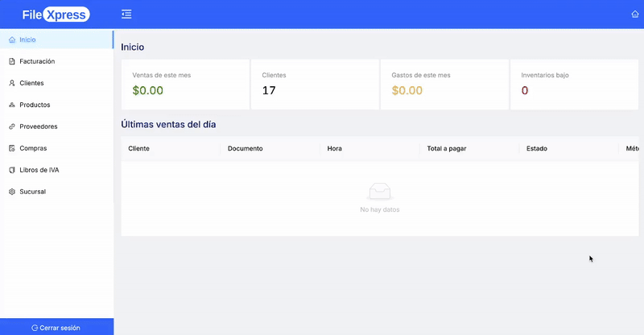Click the FileXpress logo
This screenshot has width=644, height=335.
click(x=56, y=14)
